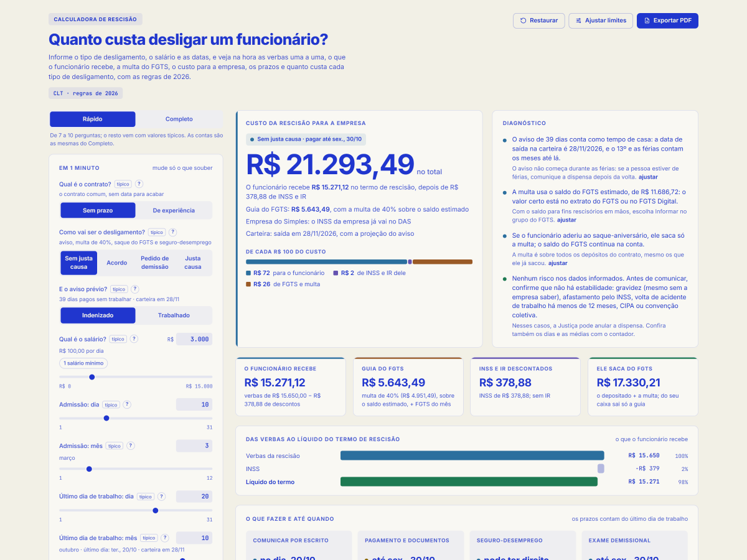
Task: Show help for 'Último dia de trabalho: dia'
Action: [x=161, y=497]
